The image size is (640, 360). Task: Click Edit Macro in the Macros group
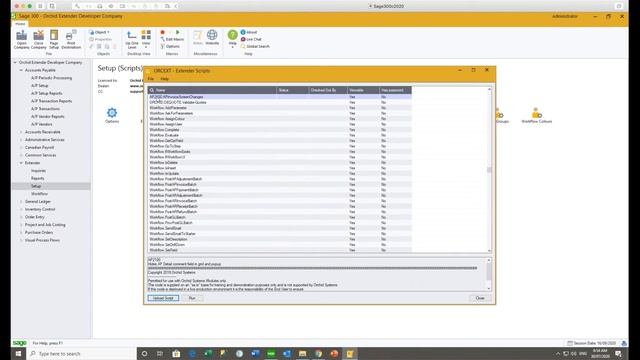(172, 39)
